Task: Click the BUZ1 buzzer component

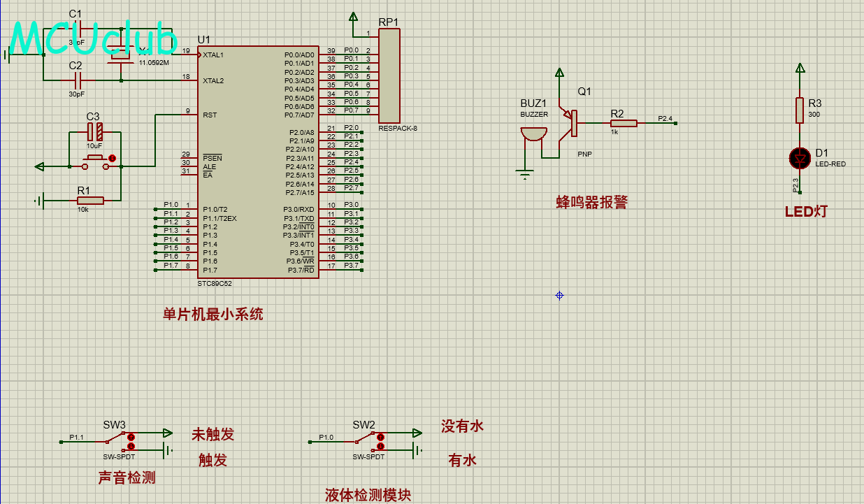Action: tap(533, 134)
